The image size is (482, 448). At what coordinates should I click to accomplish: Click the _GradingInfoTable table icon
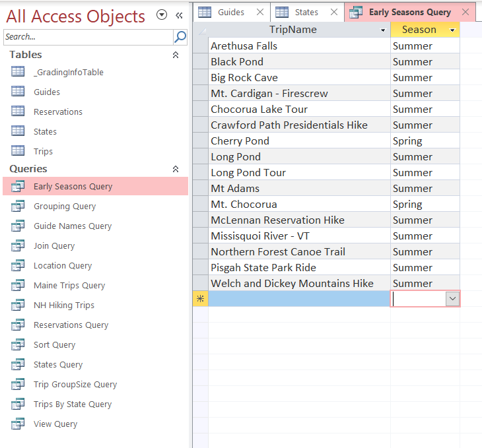coord(18,72)
